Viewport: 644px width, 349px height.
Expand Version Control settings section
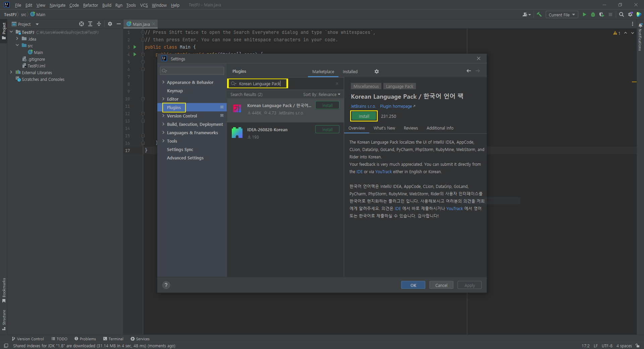coord(163,116)
